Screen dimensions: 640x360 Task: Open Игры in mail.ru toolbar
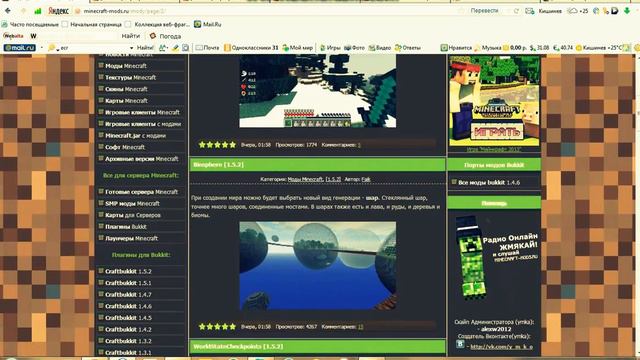point(330,48)
